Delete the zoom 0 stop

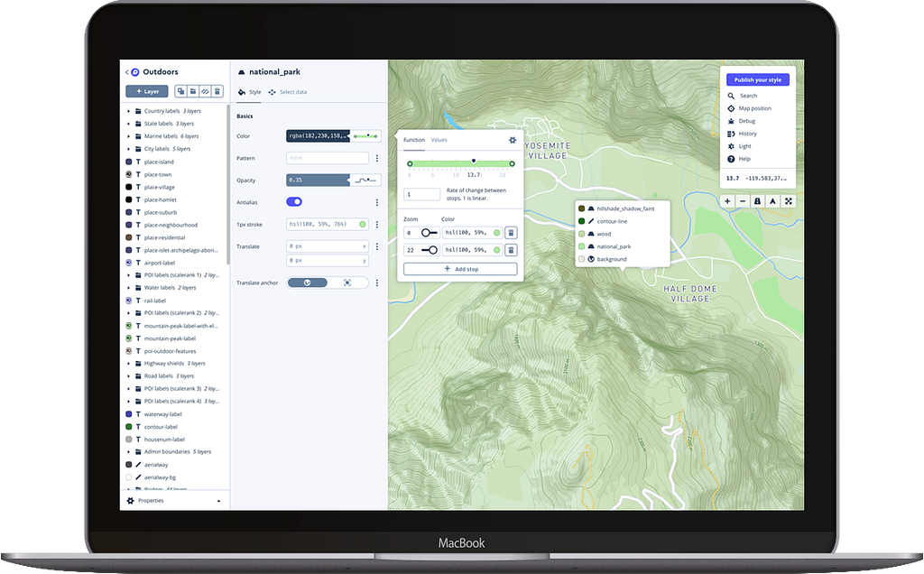pos(511,233)
